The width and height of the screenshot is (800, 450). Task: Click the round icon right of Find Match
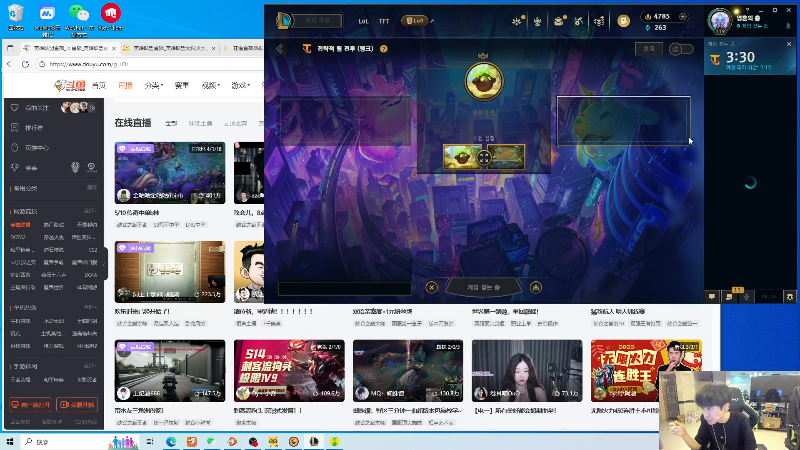[536, 287]
